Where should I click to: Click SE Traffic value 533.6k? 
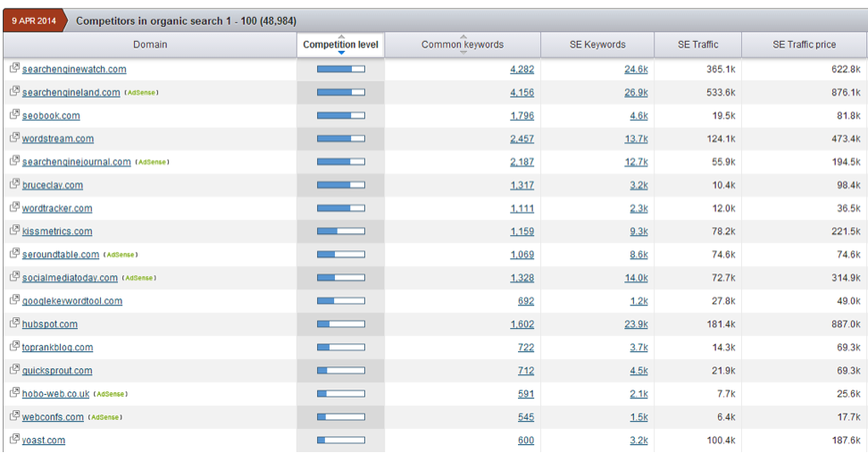coord(721,93)
